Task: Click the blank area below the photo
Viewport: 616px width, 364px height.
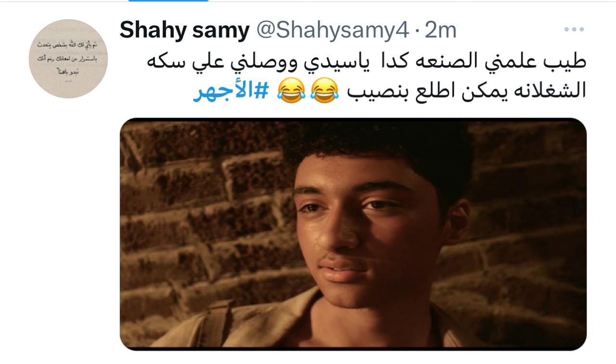Action: tap(353, 357)
